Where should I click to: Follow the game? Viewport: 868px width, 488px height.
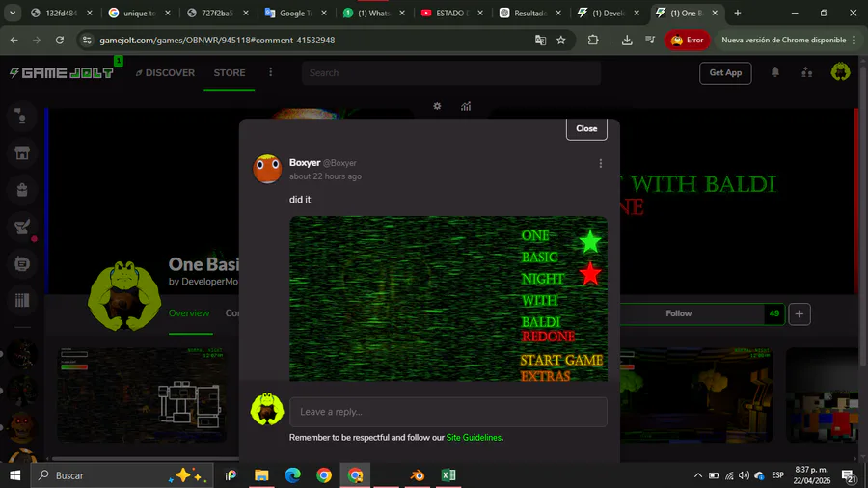(x=679, y=313)
